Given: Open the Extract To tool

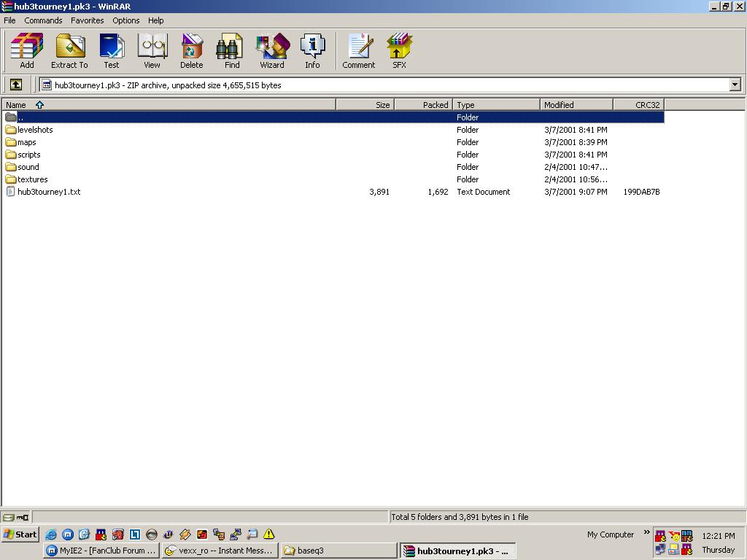Looking at the screenshot, I should (69, 50).
